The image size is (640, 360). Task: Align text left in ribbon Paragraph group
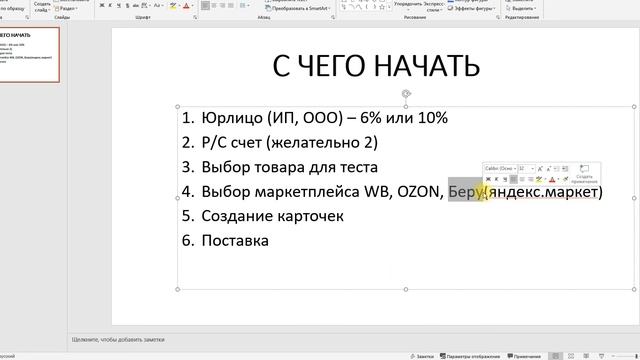(x=205, y=6)
